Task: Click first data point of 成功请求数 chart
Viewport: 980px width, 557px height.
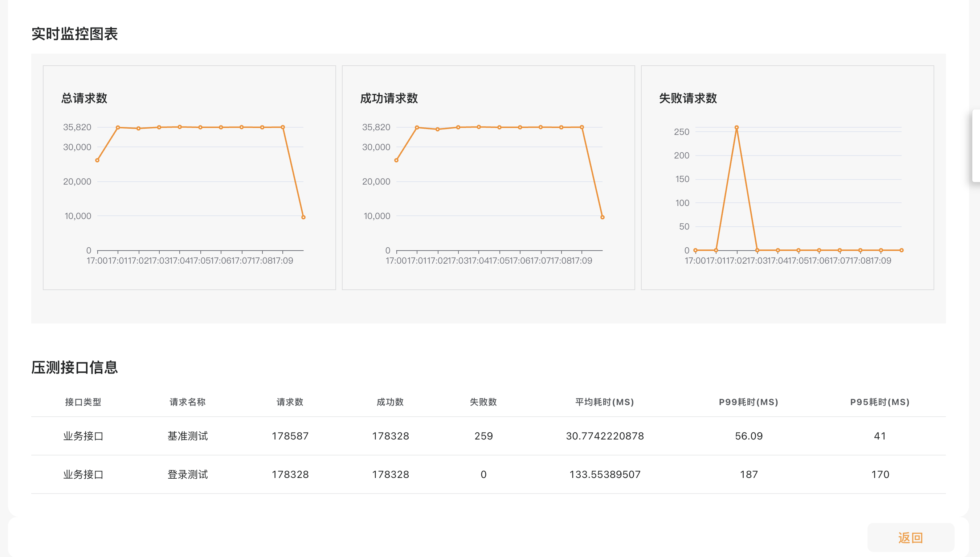Action: 396,160
